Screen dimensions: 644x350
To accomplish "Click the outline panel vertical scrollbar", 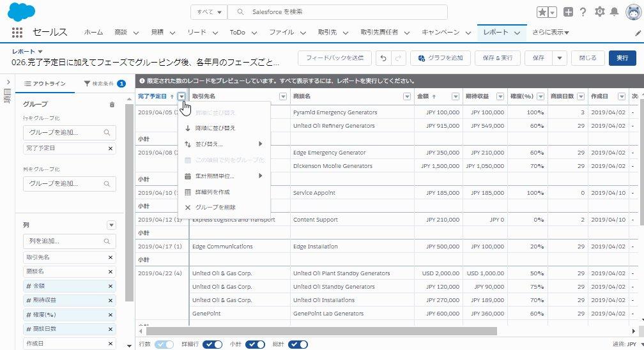I will 129,203.
